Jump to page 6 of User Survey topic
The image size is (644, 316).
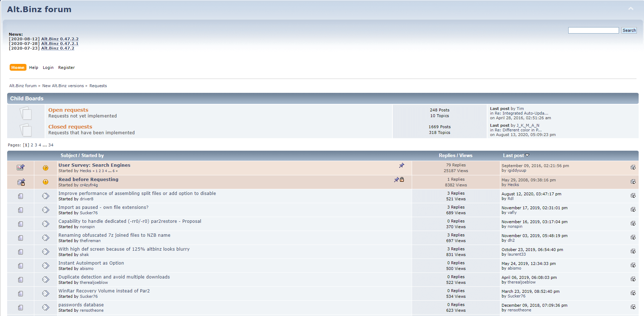(x=114, y=171)
